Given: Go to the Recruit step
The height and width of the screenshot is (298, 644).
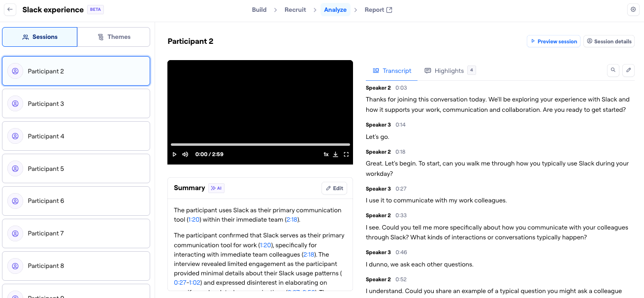Looking at the screenshot, I should click(295, 10).
